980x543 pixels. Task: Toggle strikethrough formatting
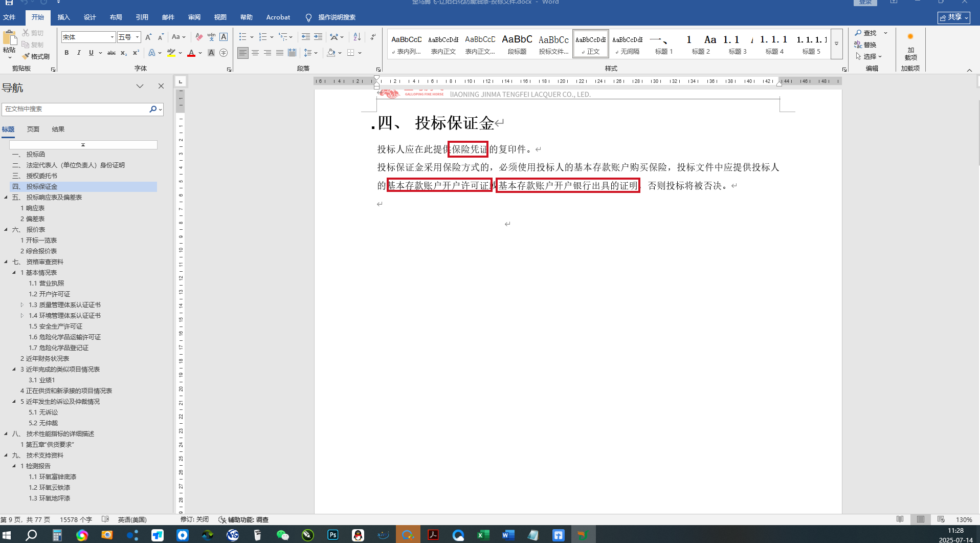(111, 53)
